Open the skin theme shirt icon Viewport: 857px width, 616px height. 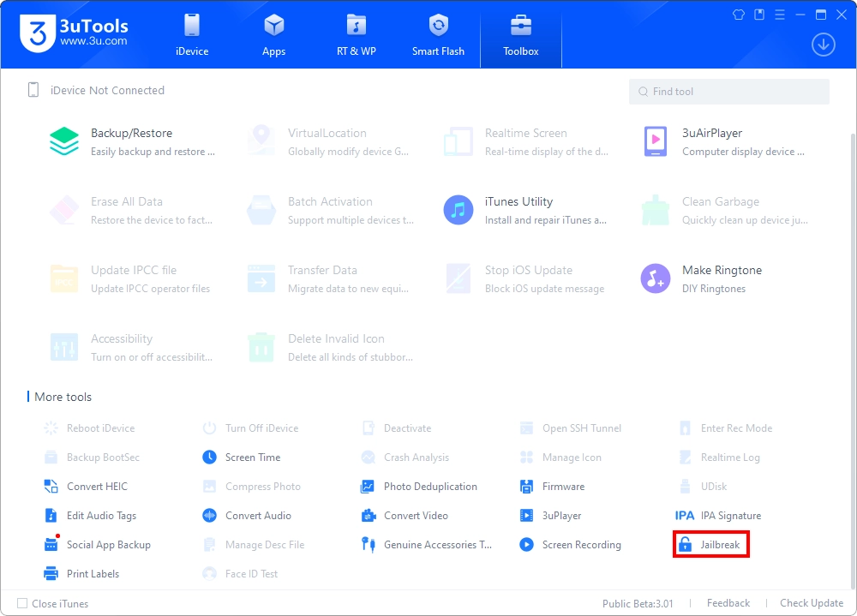739,15
